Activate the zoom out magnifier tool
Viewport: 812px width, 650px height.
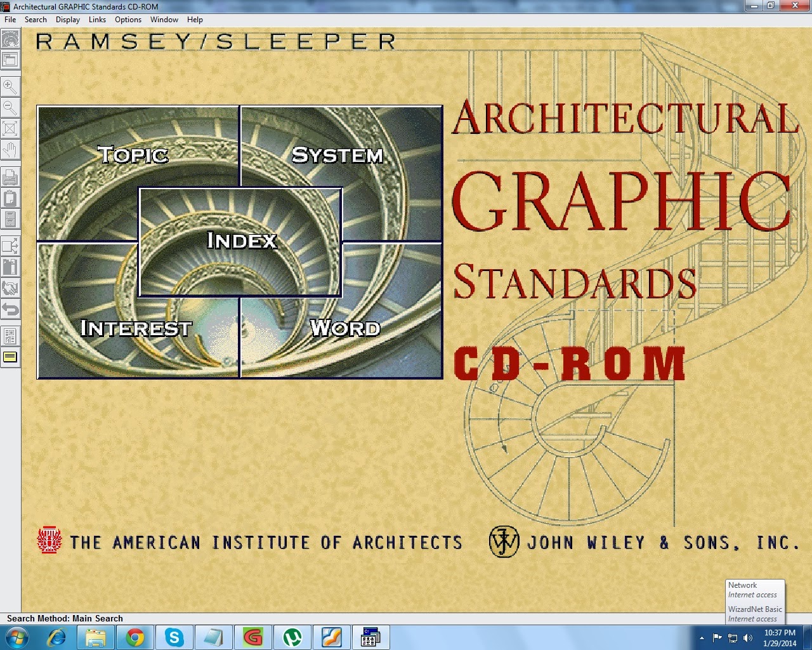pyautogui.click(x=10, y=108)
